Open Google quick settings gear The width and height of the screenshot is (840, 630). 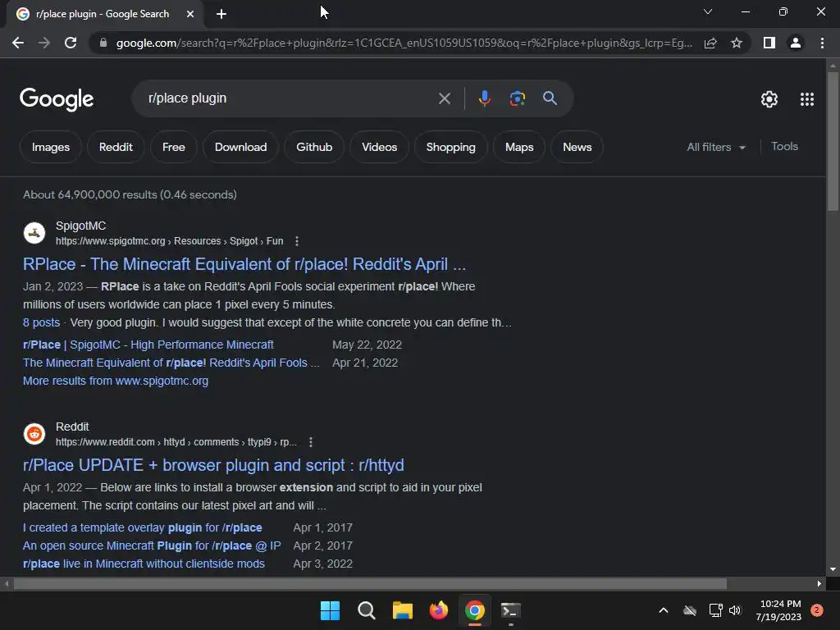coord(769,99)
